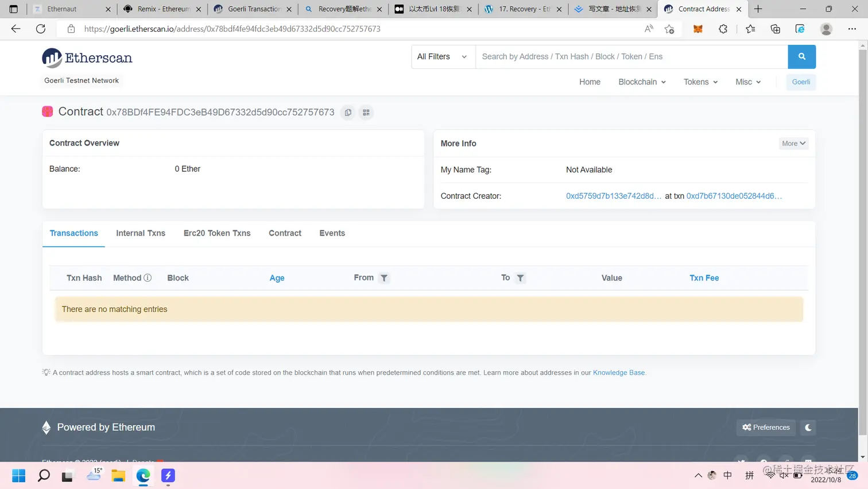Click the Etherscan search input field
Screen dimensions: 868x489
click(631, 56)
